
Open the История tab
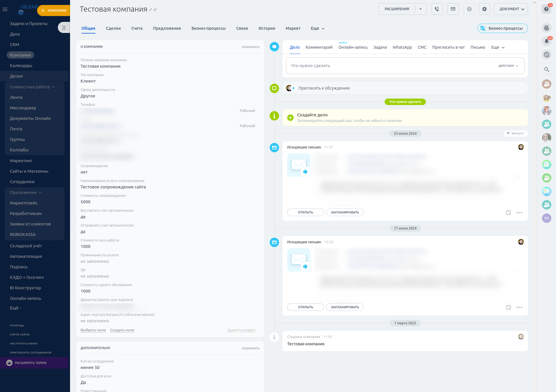tap(267, 29)
